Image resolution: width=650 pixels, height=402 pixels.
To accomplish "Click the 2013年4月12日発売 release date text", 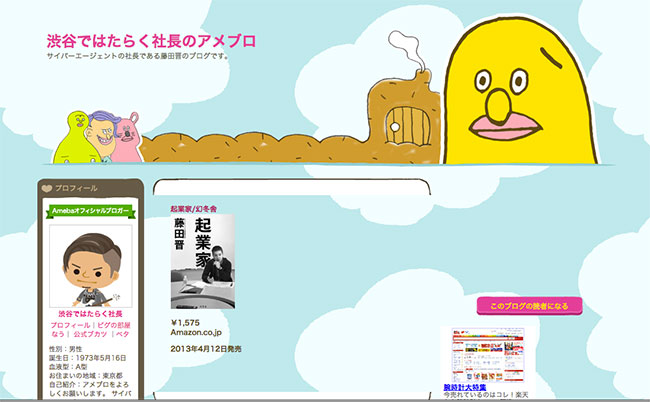I will tap(206, 349).
